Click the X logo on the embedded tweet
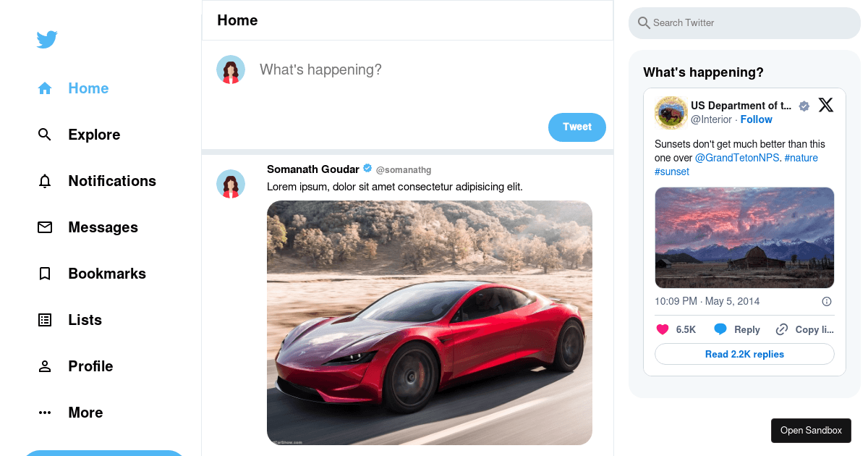 click(825, 104)
